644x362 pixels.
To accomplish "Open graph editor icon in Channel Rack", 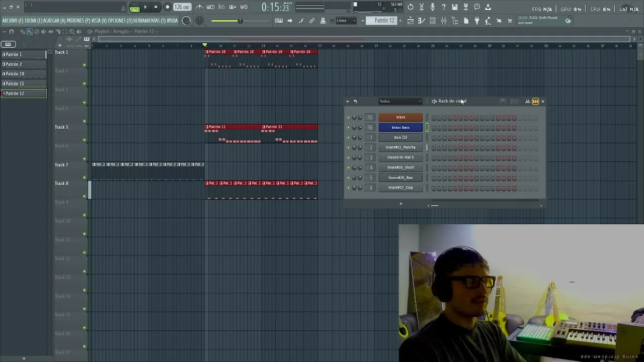I will 528,102.
